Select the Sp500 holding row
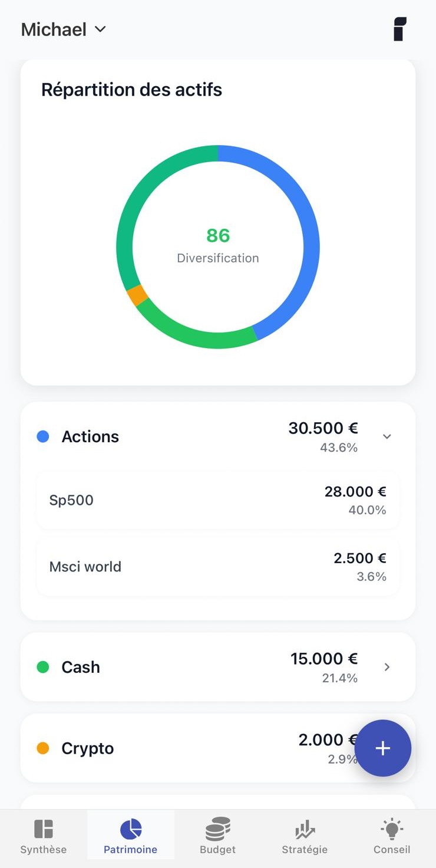436x868 pixels. [x=218, y=500]
